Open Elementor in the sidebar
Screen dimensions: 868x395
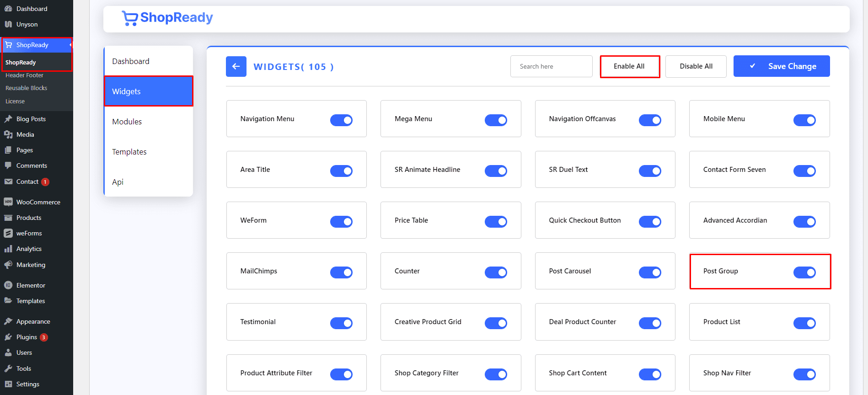[31, 285]
